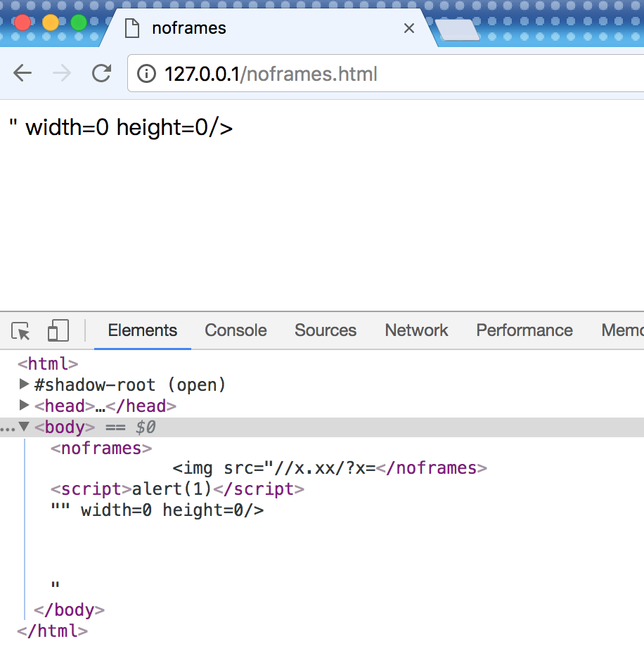The height and width of the screenshot is (672, 644).
Task: Select the closing /body tag row
Action: tap(69, 610)
